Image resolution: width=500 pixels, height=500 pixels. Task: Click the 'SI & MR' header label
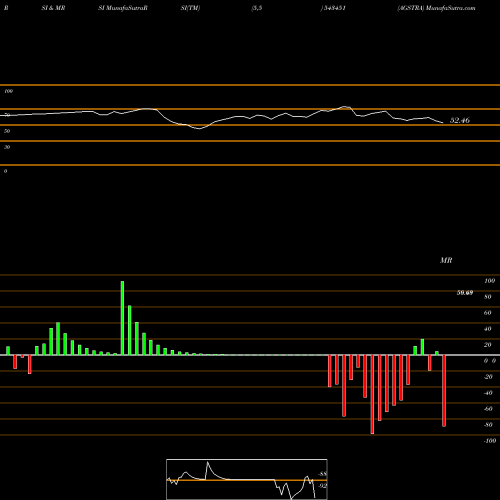[x=53, y=8]
